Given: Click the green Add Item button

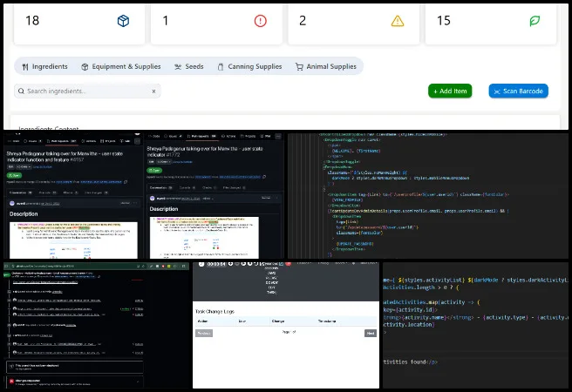Looking at the screenshot, I should [450, 91].
